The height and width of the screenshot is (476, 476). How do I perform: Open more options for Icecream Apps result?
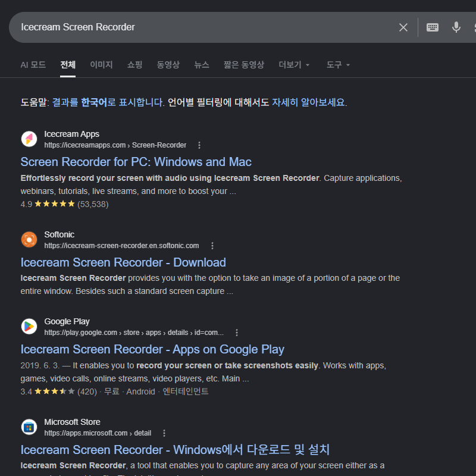click(x=199, y=145)
